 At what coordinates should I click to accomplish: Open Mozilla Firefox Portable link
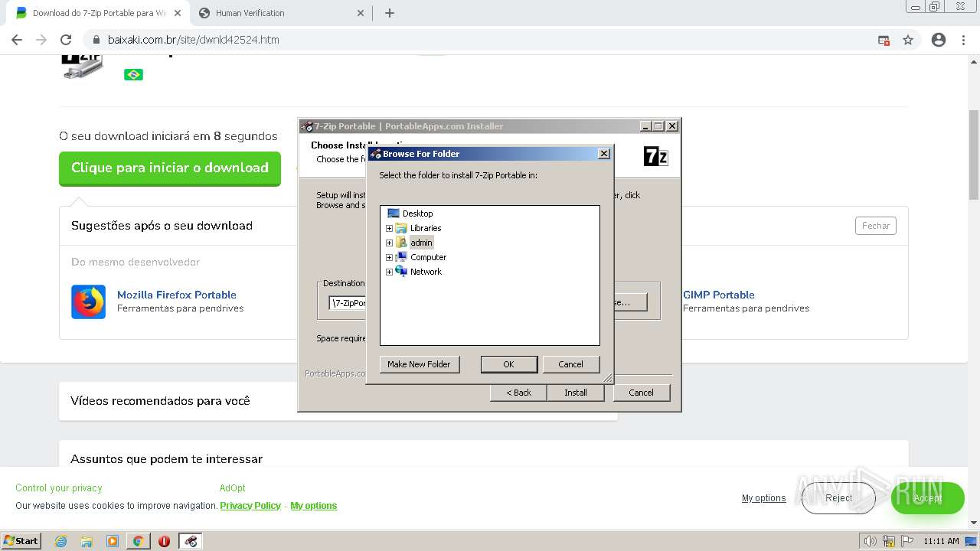pos(177,295)
